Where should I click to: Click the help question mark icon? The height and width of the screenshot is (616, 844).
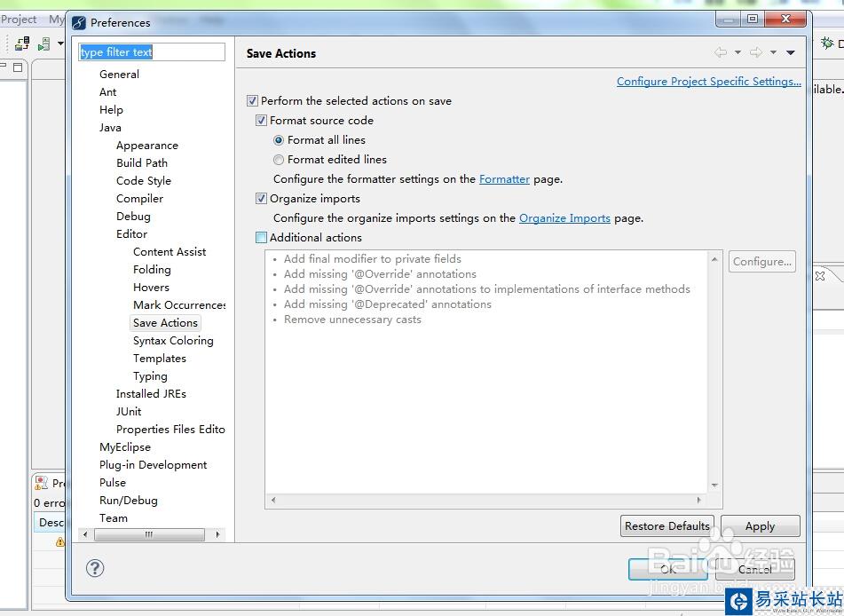point(95,568)
